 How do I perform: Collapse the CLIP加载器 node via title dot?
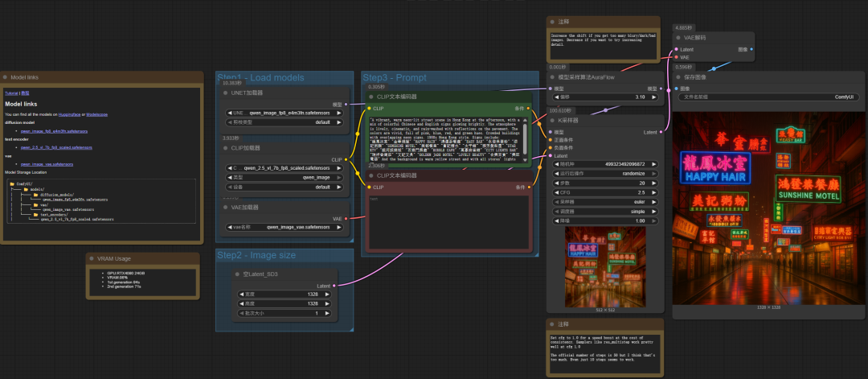point(225,148)
